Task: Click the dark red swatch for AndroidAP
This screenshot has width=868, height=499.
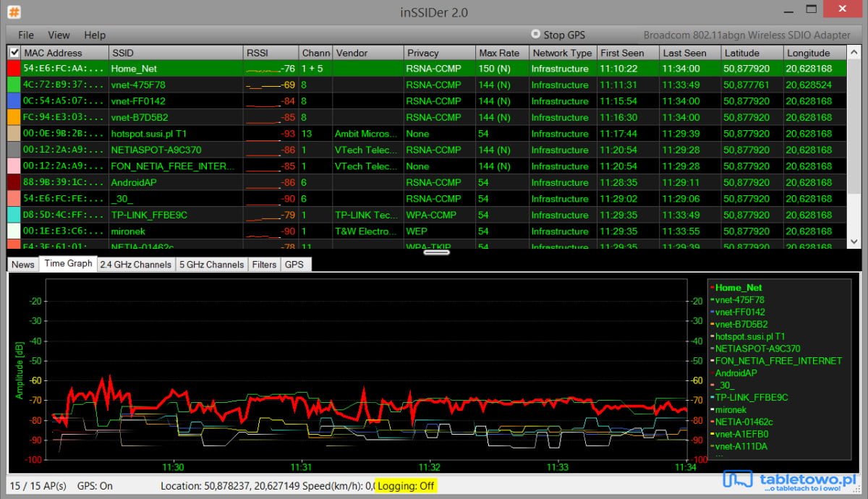Action: coord(14,182)
